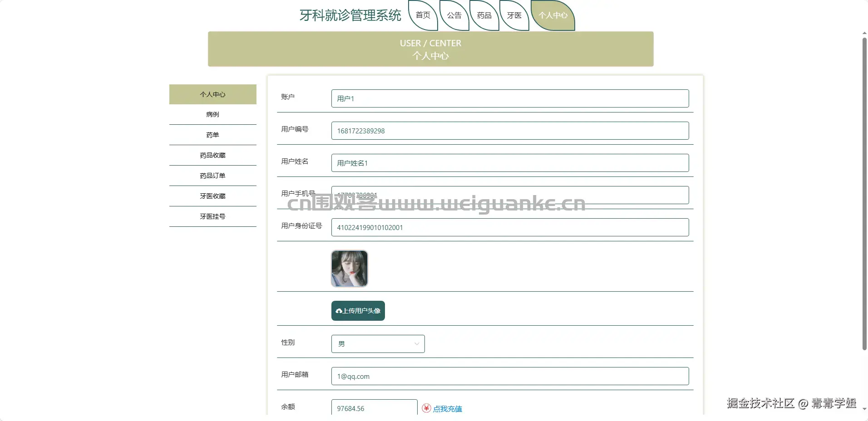Click the 用户身份证号 input field
This screenshot has height=421, width=868.
510,227
